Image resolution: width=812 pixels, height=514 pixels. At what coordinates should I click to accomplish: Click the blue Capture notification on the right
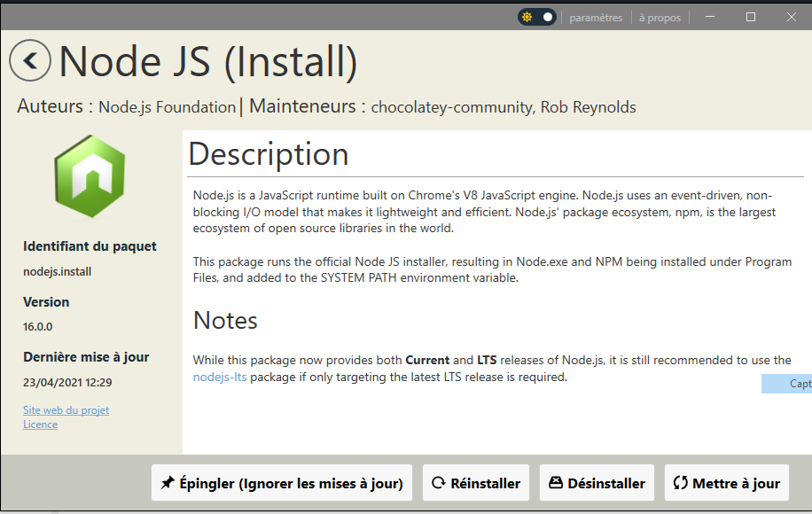coord(787,383)
